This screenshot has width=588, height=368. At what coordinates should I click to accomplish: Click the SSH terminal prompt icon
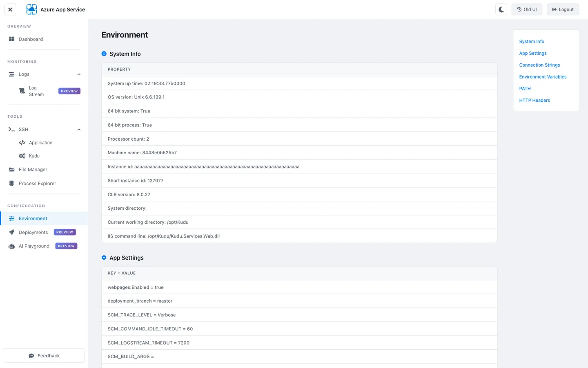[12, 129]
